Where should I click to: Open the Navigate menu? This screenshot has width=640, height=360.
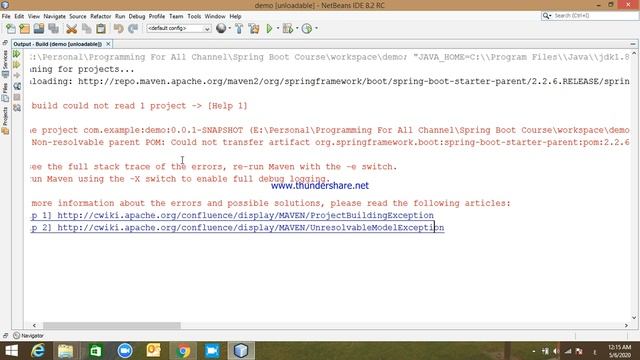coord(55,16)
